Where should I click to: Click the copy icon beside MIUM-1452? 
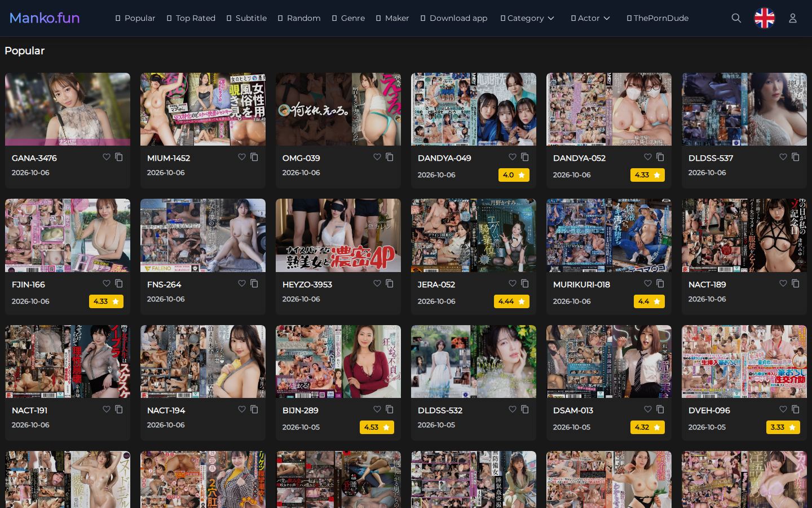254,157
